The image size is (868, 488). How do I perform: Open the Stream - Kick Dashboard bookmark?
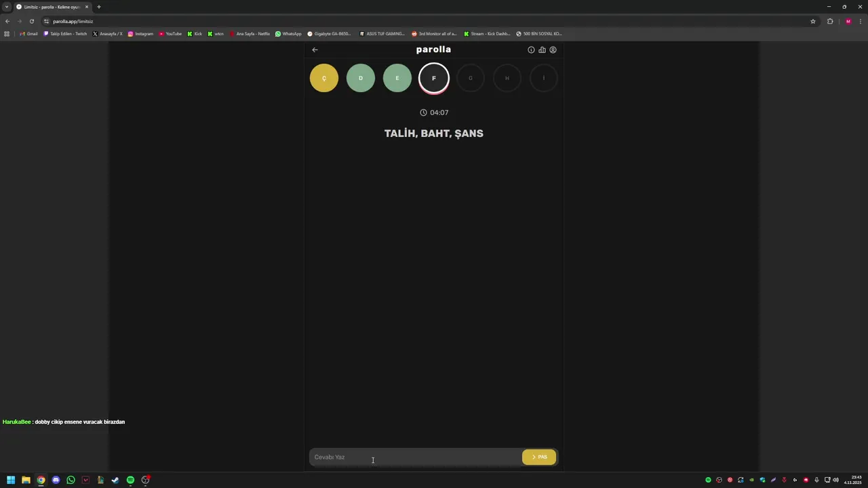click(x=487, y=33)
